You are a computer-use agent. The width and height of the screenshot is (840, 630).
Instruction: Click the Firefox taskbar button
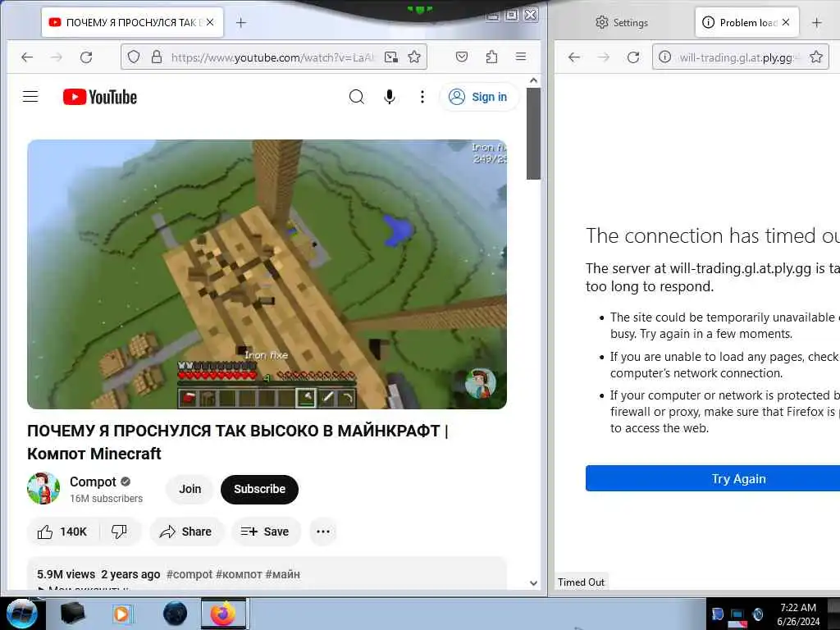tap(224, 614)
